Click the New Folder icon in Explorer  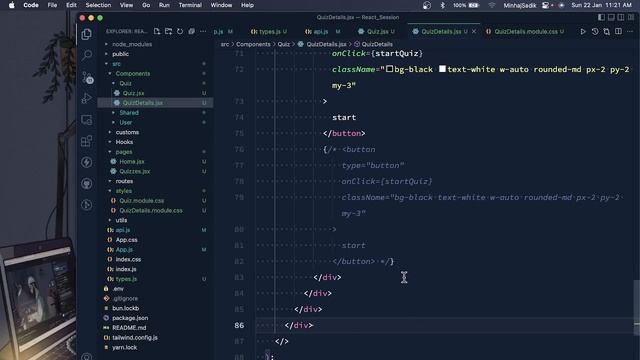169,31
